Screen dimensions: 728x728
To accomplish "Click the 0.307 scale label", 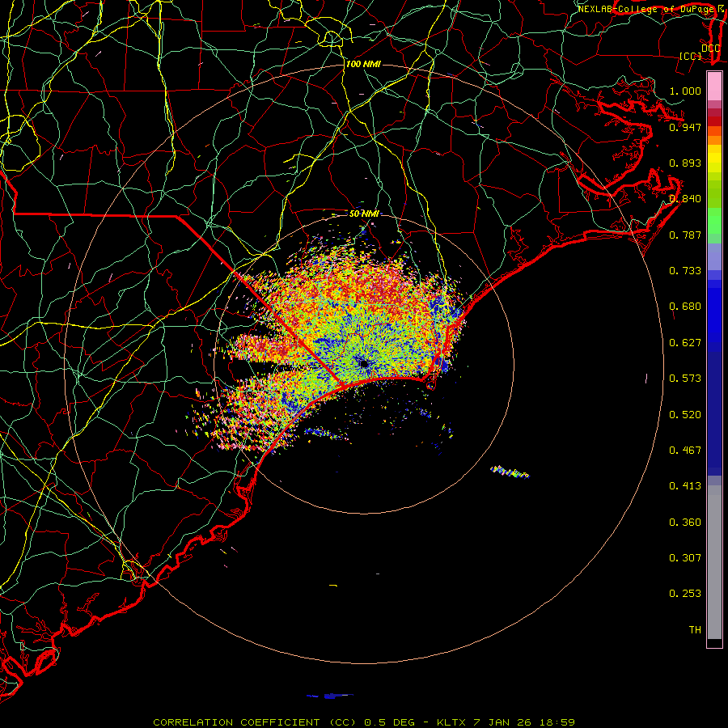I will 685,558.
